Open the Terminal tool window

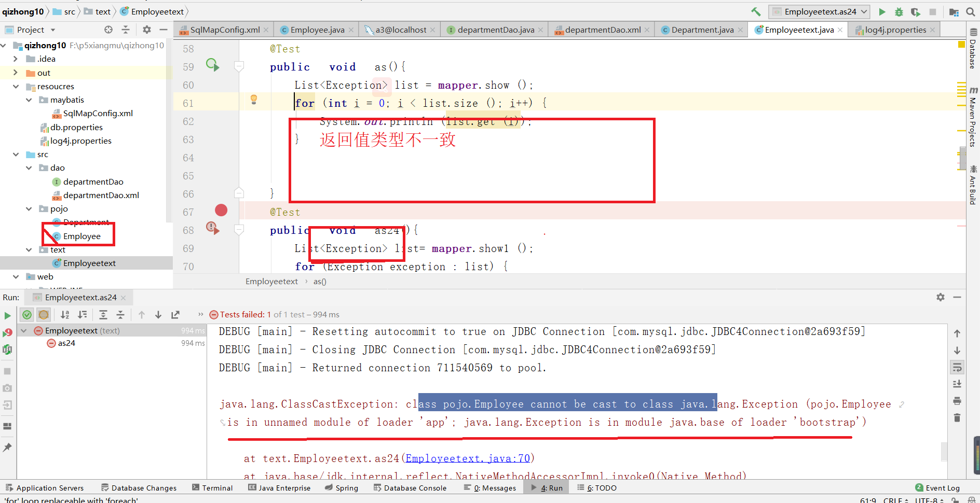pyautogui.click(x=212, y=488)
